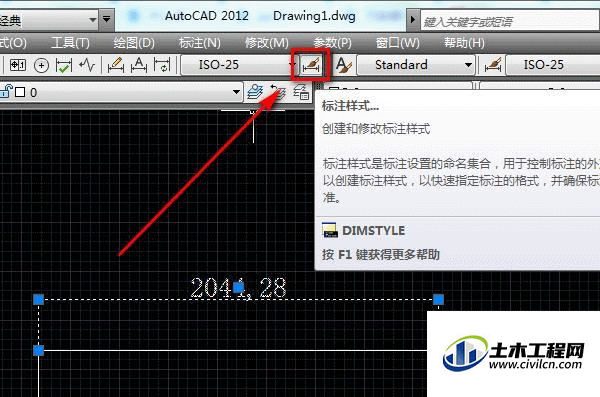The image size is (600, 397).
Task: Click the Inspection dimension icon
Action: [64, 65]
